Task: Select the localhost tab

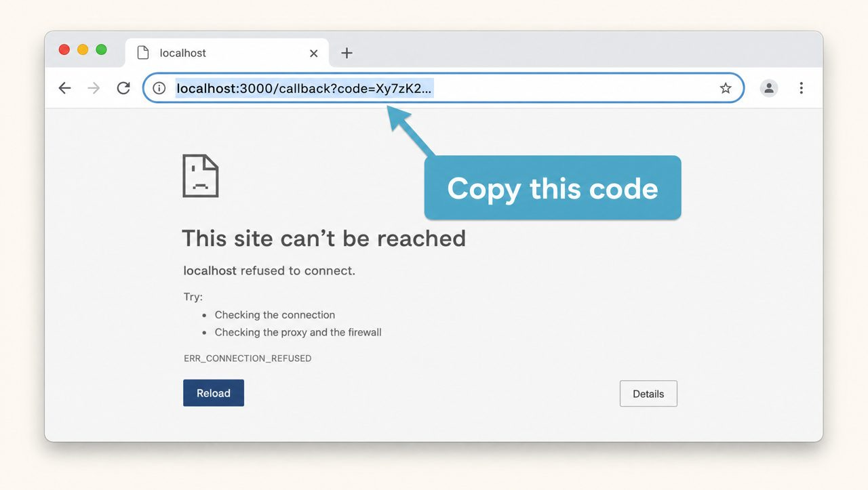Action: [227, 53]
